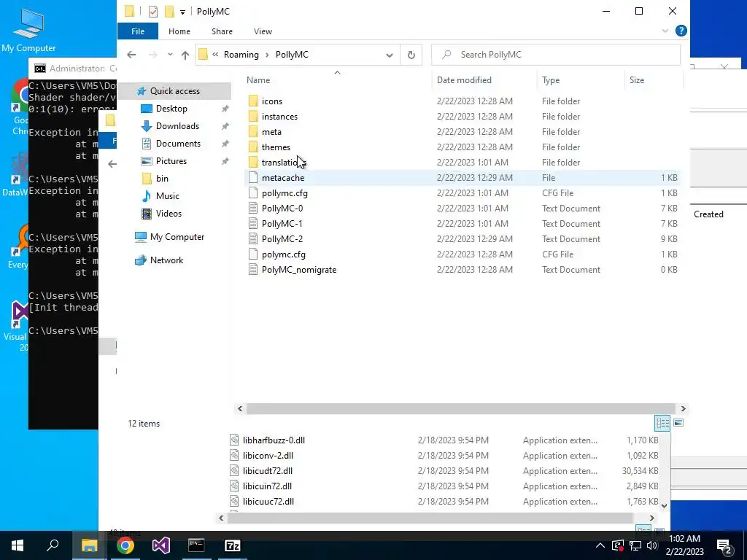The image size is (747, 560).
Task: Select PolyMC_nomigrate text document
Action: pos(298,270)
